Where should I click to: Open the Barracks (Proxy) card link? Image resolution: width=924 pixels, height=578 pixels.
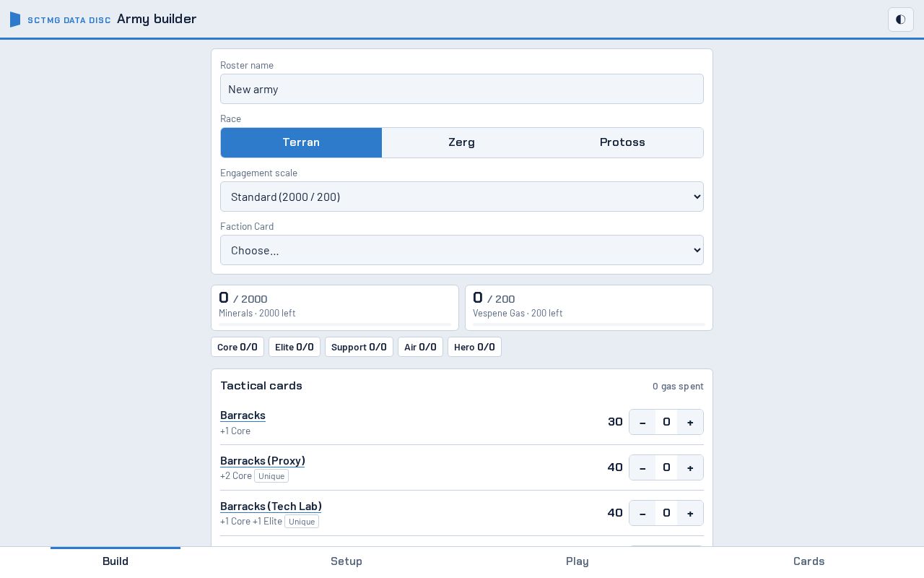(x=263, y=461)
